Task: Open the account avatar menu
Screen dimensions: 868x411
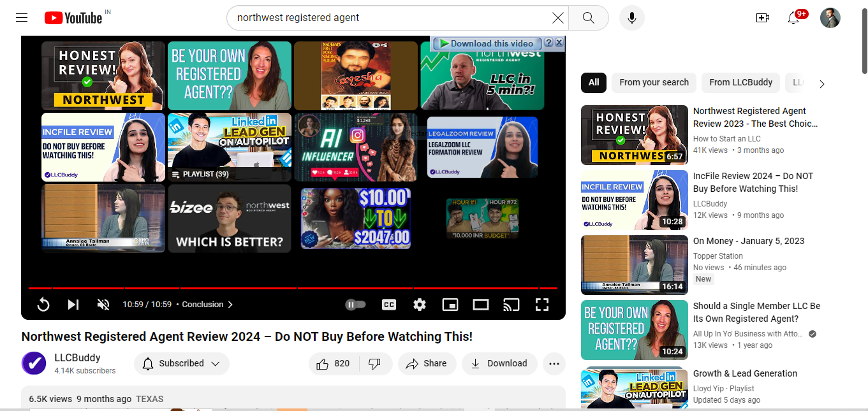Action: [830, 18]
